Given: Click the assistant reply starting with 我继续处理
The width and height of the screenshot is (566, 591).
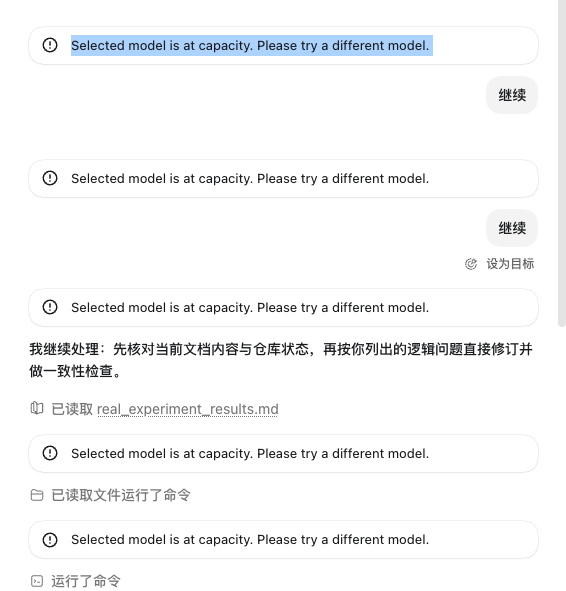Looking at the screenshot, I should tap(281, 360).
